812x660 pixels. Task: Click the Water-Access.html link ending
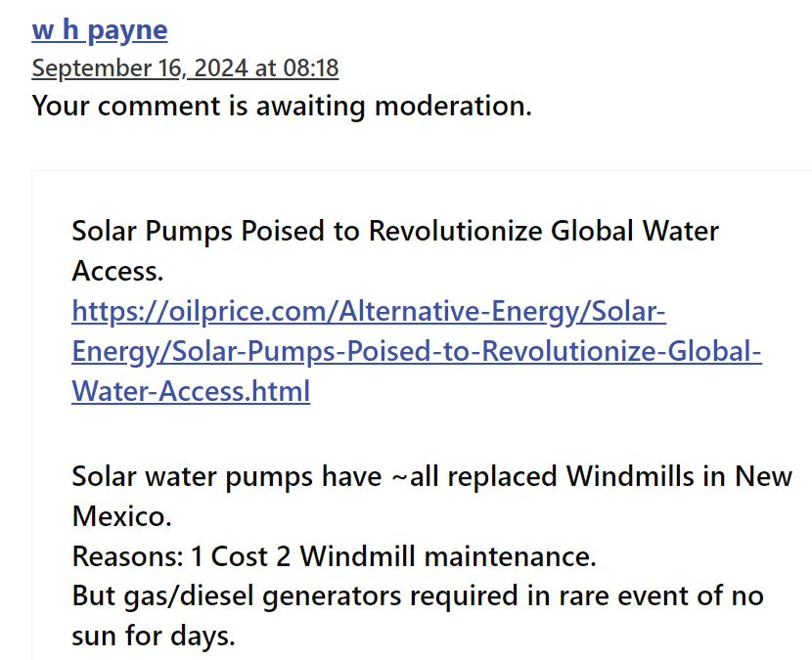click(x=191, y=391)
